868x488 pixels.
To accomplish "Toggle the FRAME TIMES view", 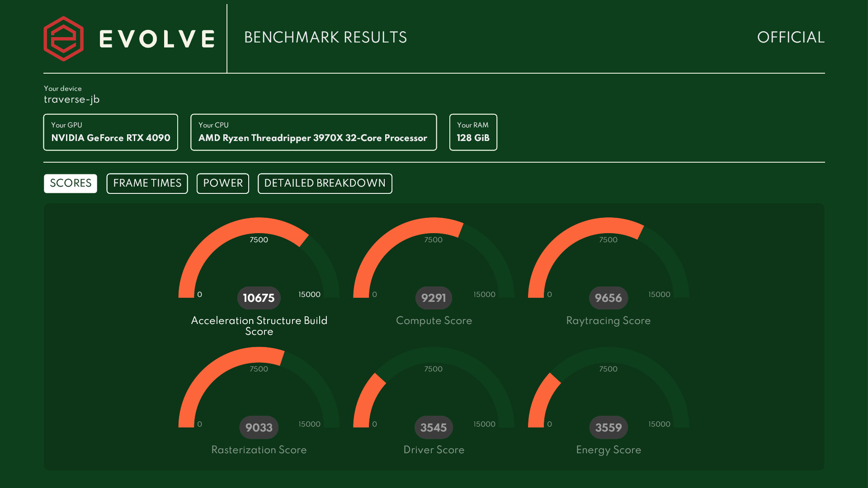I will click(147, 183).
